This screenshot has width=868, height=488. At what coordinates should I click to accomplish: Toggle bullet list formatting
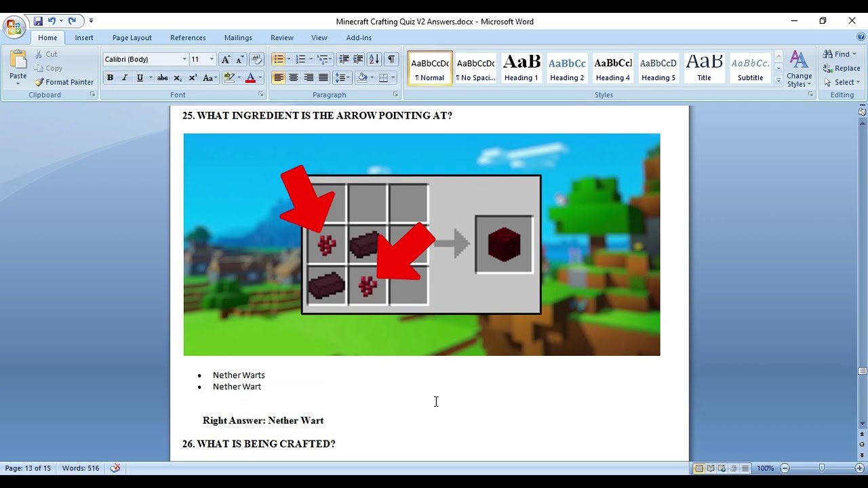pyautogui.click(x=278, y=59)
